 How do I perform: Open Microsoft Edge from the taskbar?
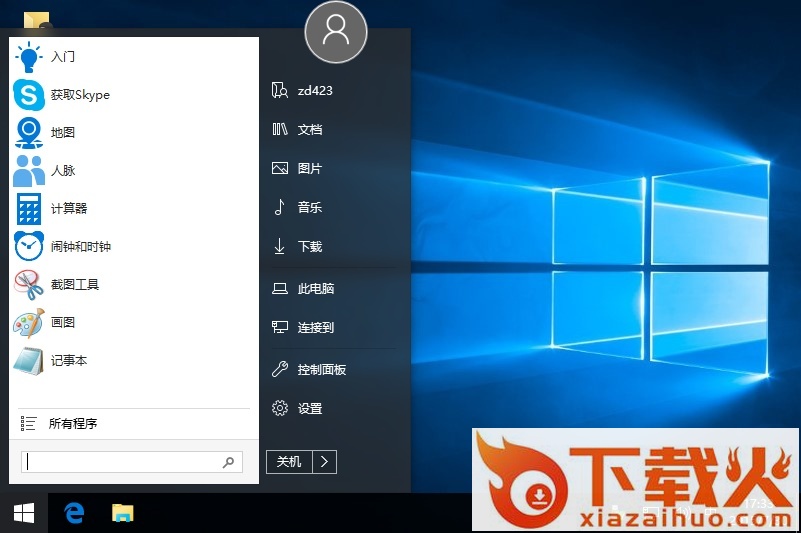point(74,513)
